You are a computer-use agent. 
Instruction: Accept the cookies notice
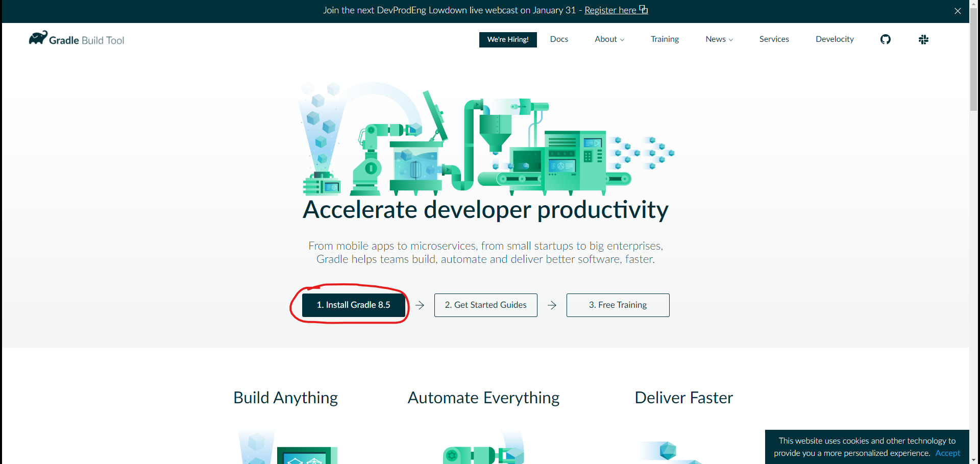(x=947, y=453)
